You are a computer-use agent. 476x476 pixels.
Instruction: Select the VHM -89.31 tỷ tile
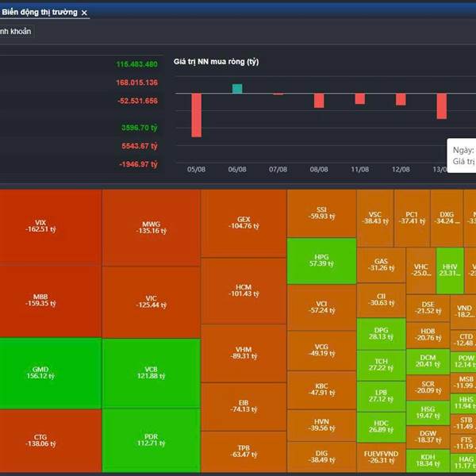[244, 353]
